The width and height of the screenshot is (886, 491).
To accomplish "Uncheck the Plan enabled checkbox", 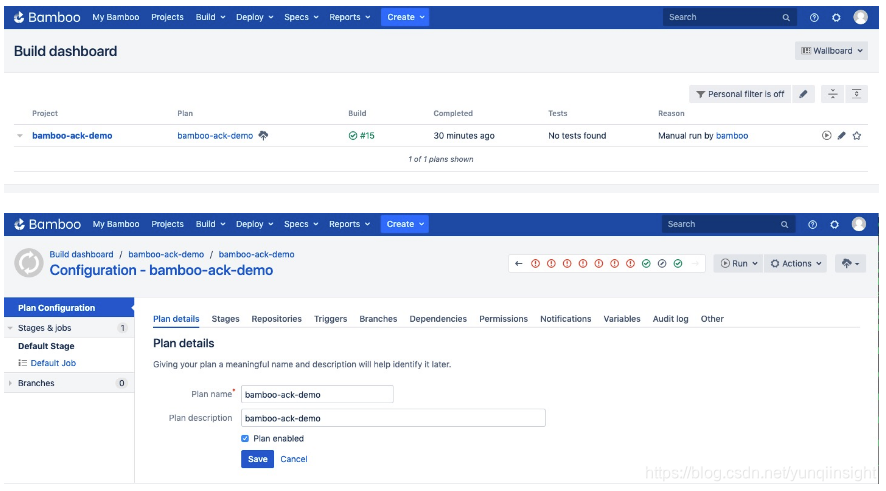I will pos(245,438).
